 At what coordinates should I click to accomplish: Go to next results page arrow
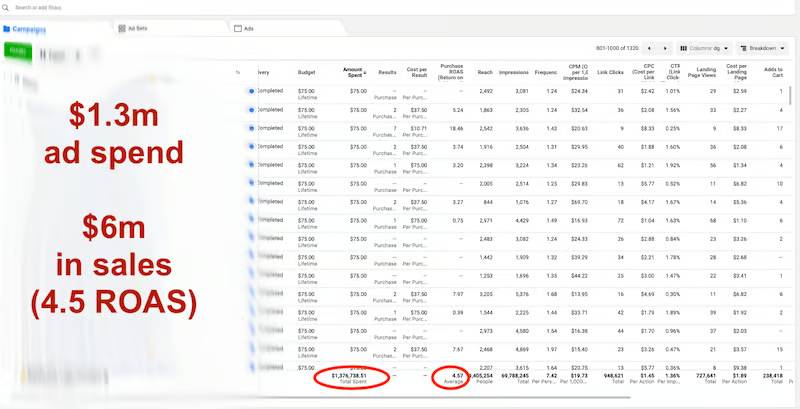(666, 47)
